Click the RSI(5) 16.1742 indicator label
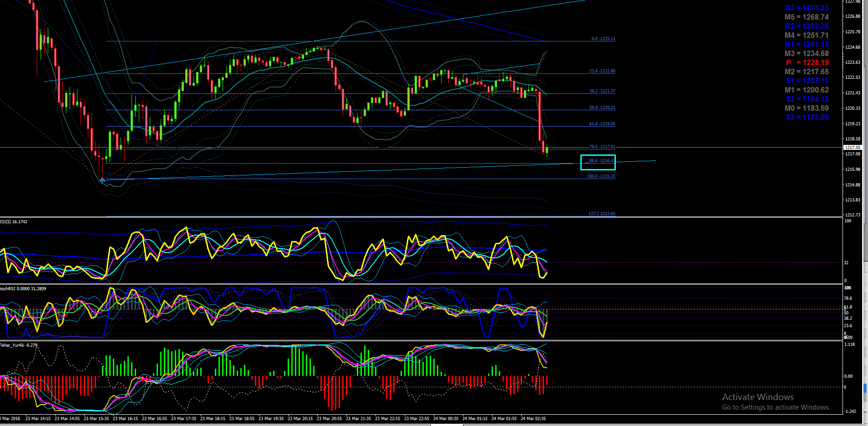 click(14, 222)
